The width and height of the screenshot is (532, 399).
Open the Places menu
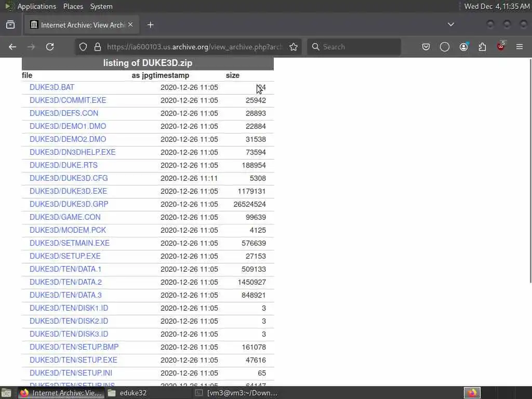[x=73, y=6]
